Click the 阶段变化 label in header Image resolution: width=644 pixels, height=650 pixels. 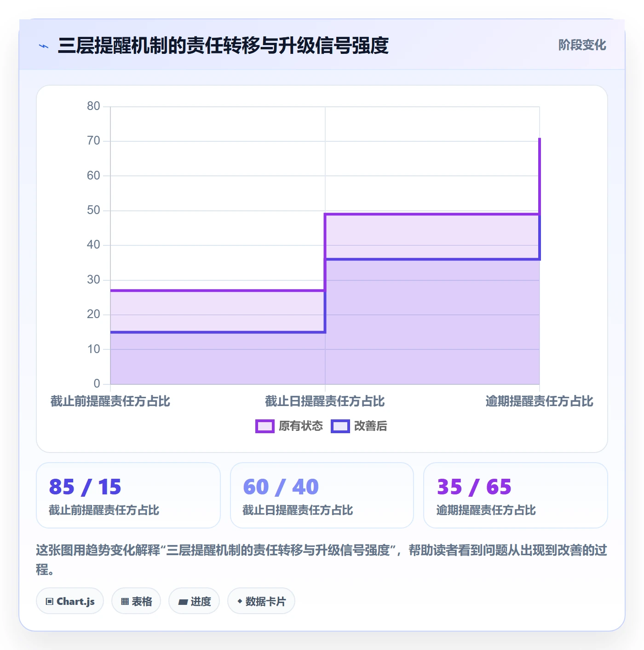click(x=582, y=45)
